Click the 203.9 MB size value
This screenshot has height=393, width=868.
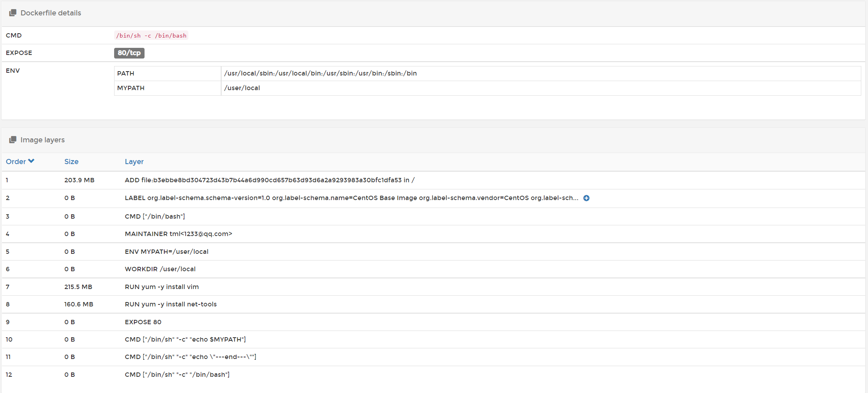[79, 180]
